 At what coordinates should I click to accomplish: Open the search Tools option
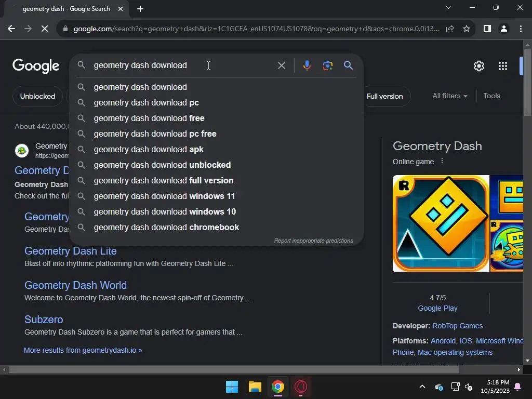pos(491,96)
